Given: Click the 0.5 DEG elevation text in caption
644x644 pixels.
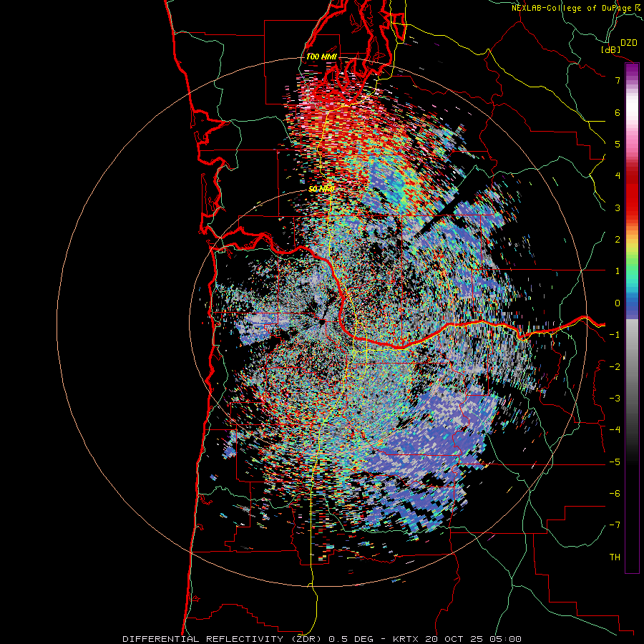Looking at the screenshot, I should point(351,639).
